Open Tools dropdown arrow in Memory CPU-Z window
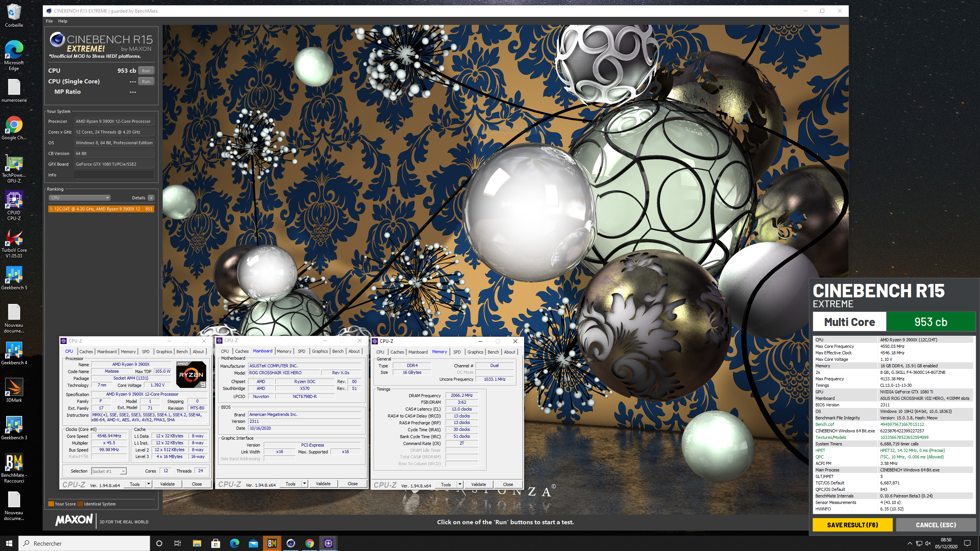This screenshot has height=551, width=980. tap(460, 484)
